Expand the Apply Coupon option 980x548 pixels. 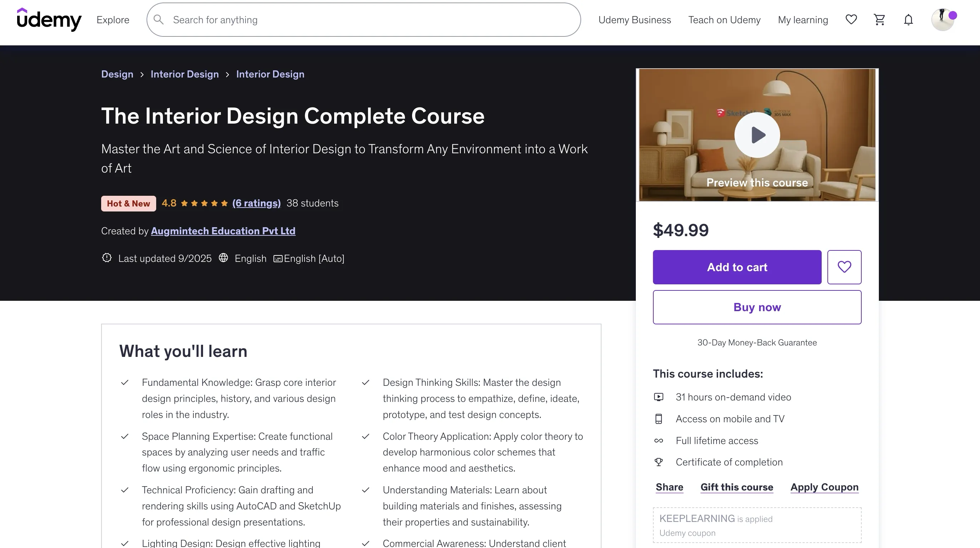[x=824, y=487]
